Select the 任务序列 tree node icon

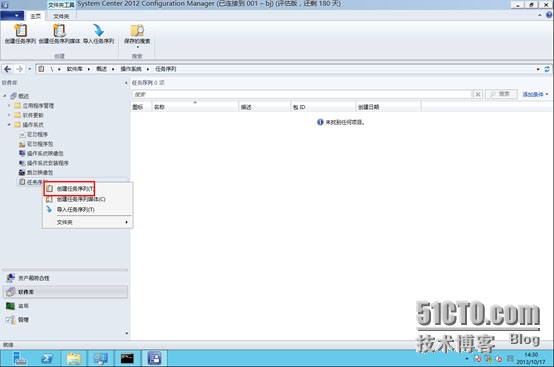pos(22,182)
